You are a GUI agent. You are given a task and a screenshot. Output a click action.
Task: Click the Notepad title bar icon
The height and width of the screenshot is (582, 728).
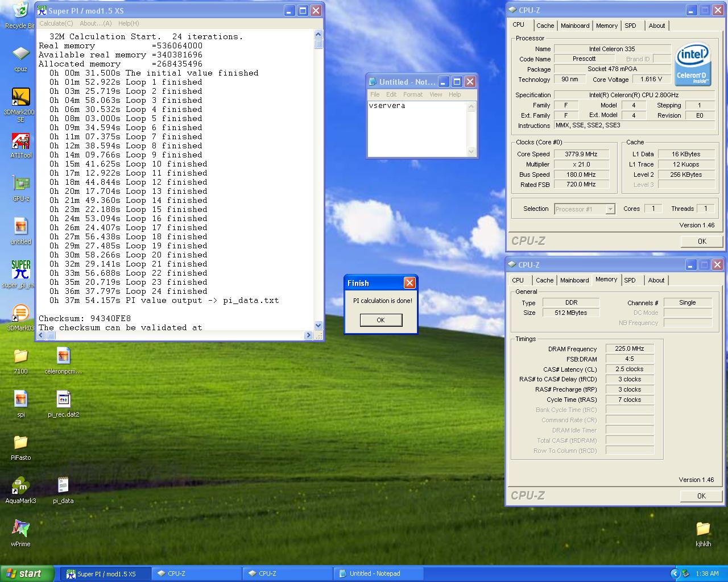(373, 82)
